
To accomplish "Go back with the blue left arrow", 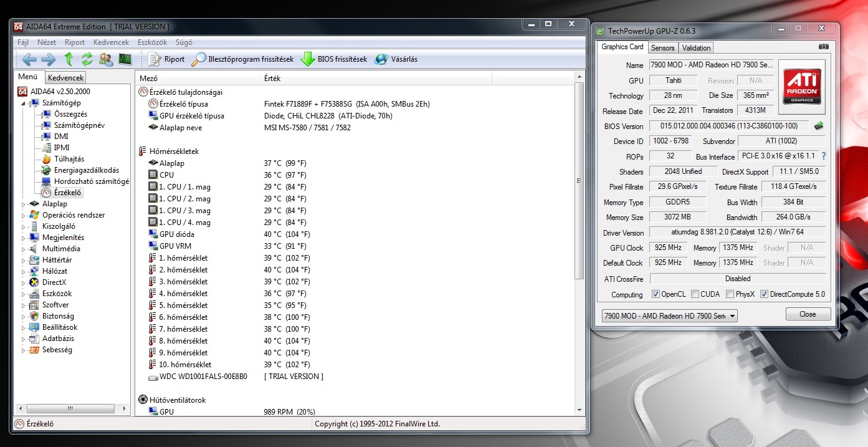I will coord(29,59).
